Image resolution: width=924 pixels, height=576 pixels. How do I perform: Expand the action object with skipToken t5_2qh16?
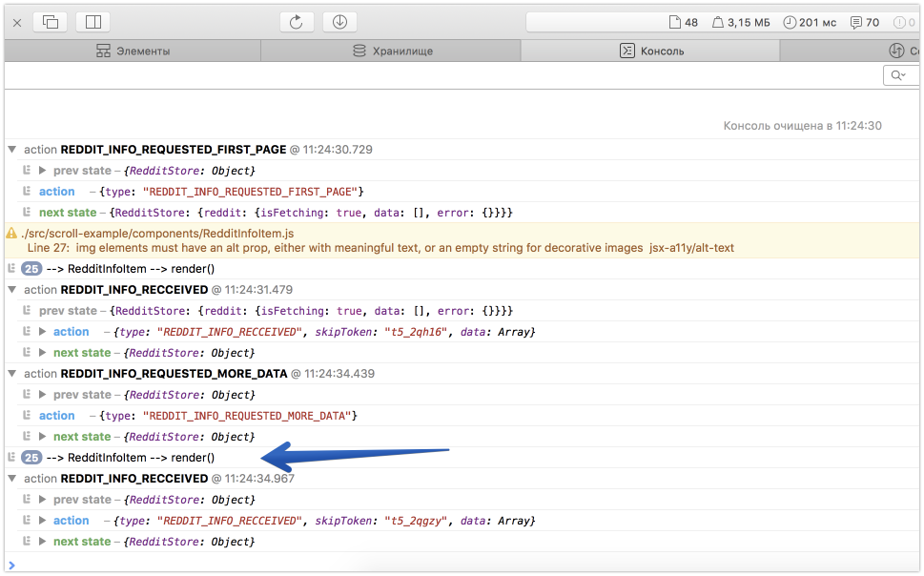point(42,332)
